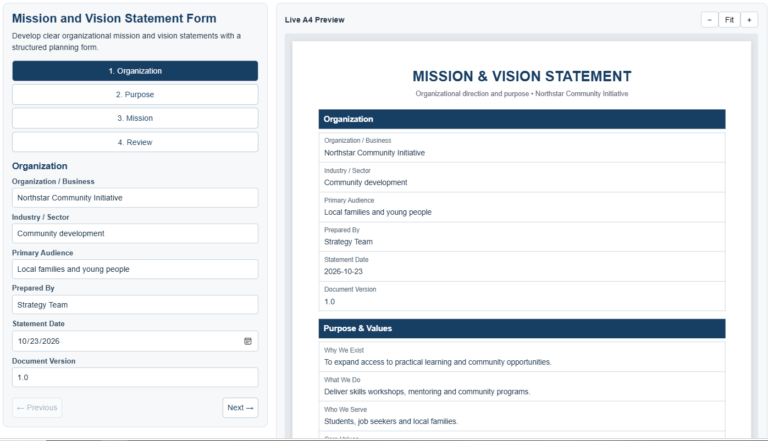This screenshot has height=441, width=768.
Task: Click the Mission and Vision Statement Form title
Action: pos(114,19)
